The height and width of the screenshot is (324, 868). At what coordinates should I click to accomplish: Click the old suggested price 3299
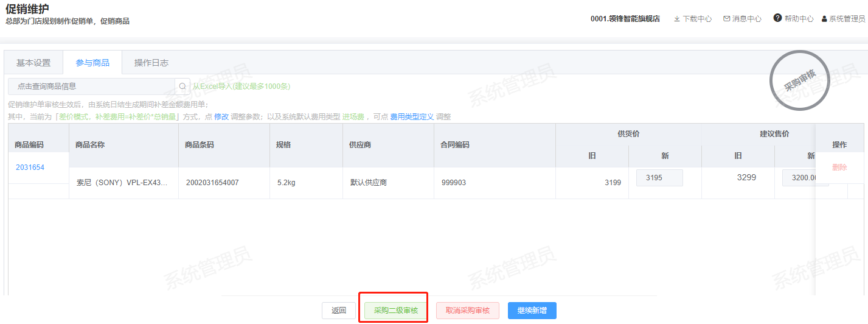(x=746, y=178)
